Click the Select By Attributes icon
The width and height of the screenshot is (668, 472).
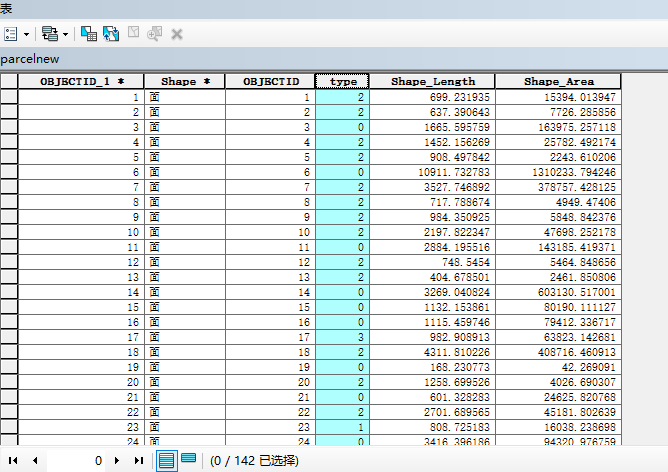click(89, 34)
